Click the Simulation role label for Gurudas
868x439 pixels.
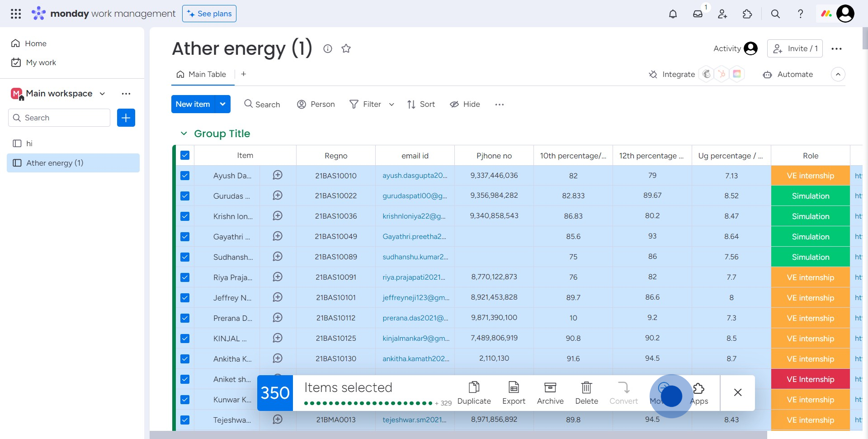click(810, 196)
